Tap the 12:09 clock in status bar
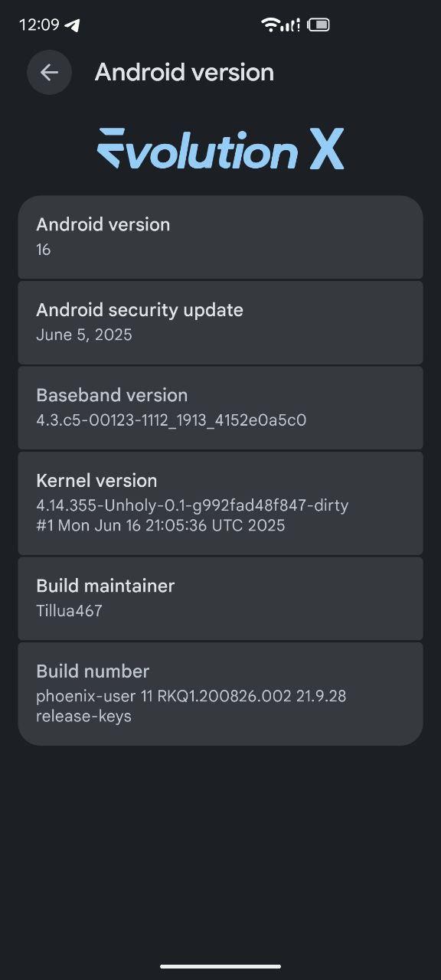 pos(39,24)
